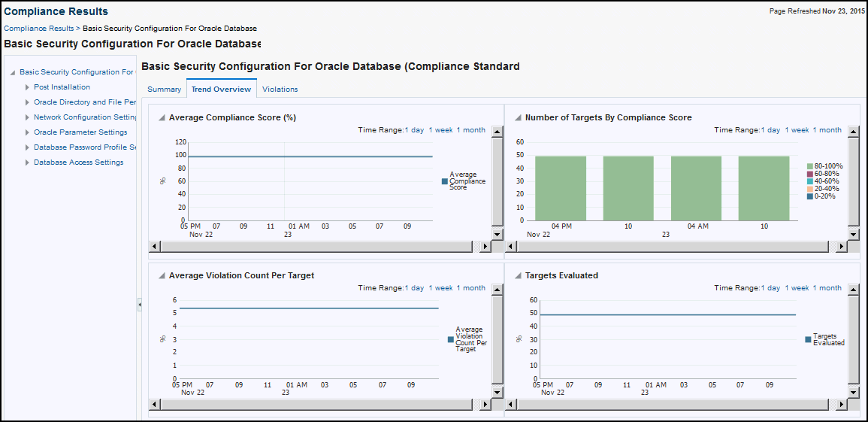The image size is (868, 422).
Task: Collapse the root Basic Security Configuration node
Action: pos(13,72)
